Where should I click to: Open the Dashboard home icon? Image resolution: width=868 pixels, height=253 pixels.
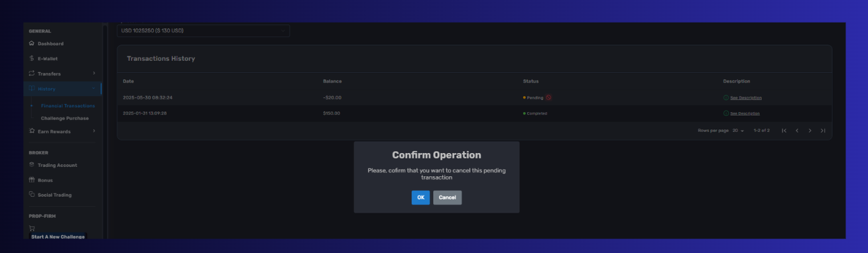coord(31,44)
